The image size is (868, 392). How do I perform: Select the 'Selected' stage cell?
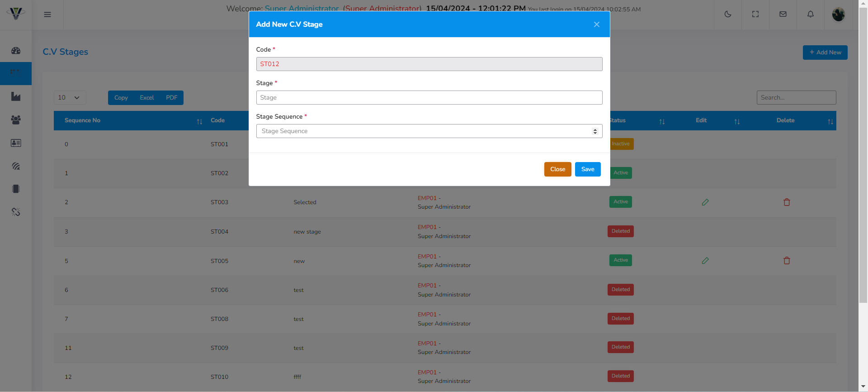coord(305,202)
